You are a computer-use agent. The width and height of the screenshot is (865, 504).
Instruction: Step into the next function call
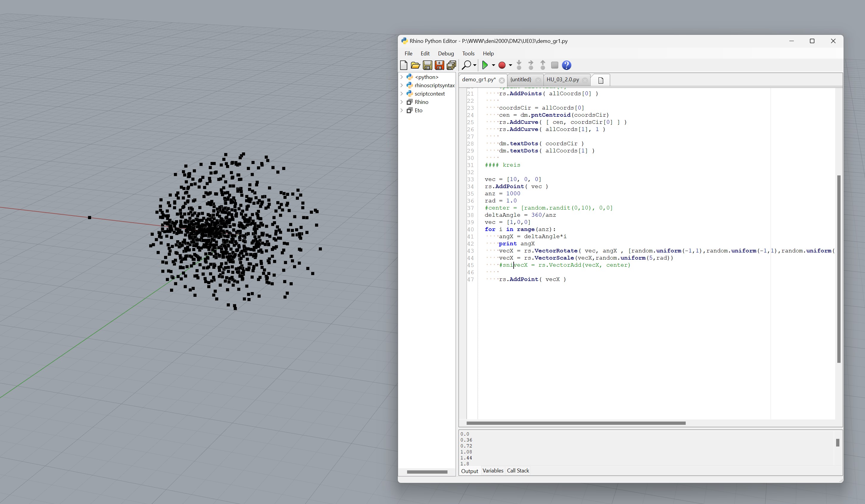pyautogui.click(x=519, y=65)
